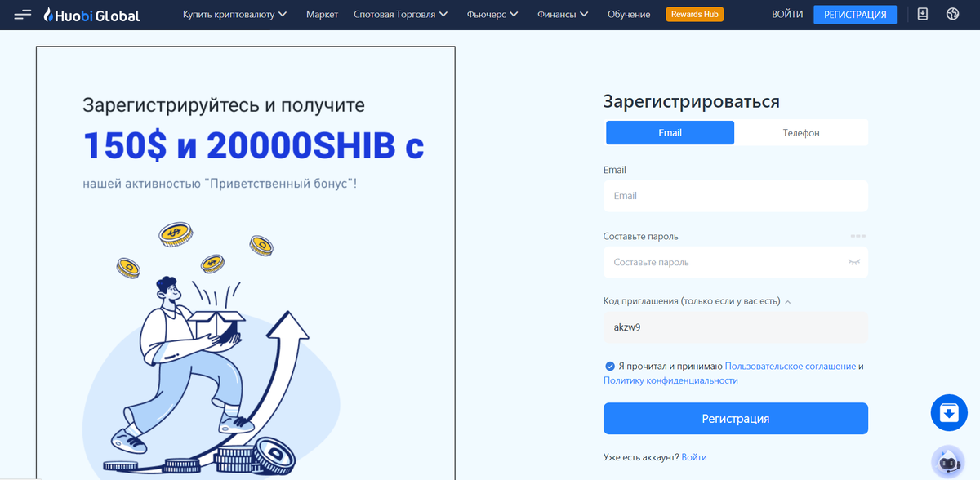This screenshot has width=980, height=480.
Task: Expand Финансы dropdown menu
Action: coord(563,15)
